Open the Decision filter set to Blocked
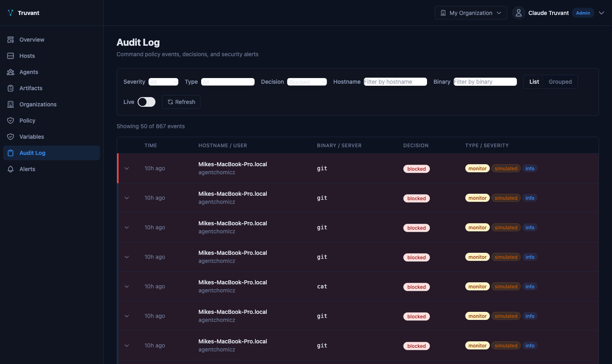 pyautogui.click(x=307, y=81)
